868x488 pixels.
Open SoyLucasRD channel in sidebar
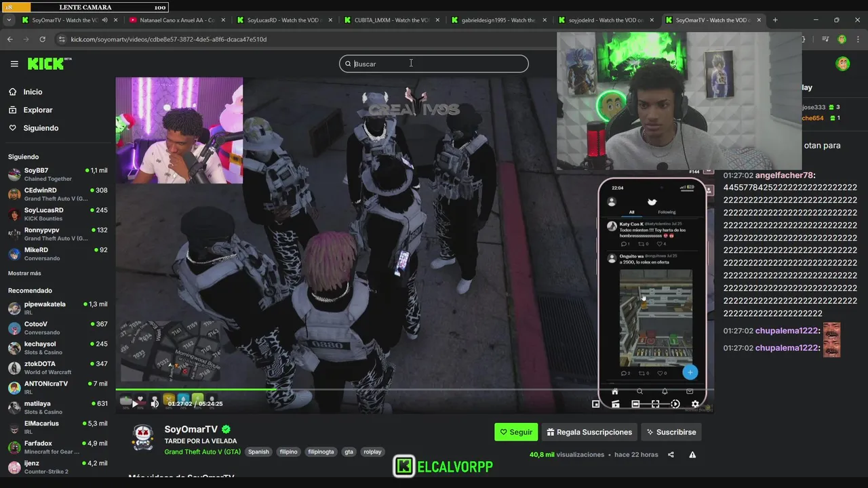(x=58, y=214)
